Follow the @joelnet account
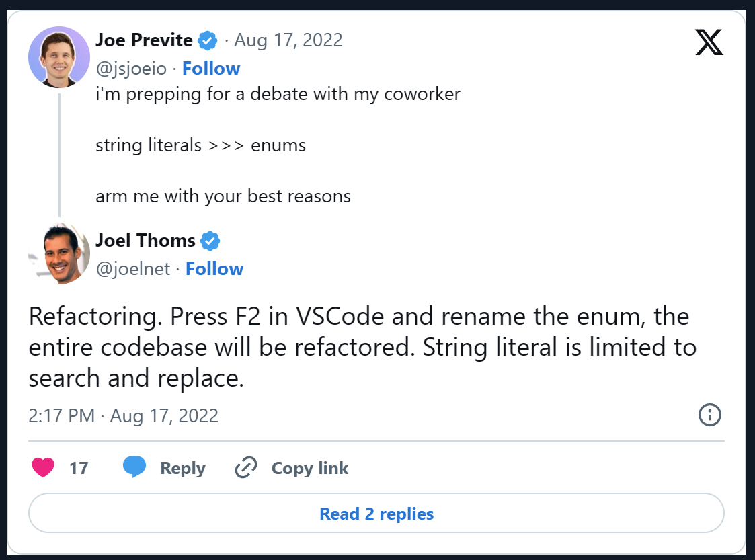This screenshot has height=560, width=755. click(214, 269)
